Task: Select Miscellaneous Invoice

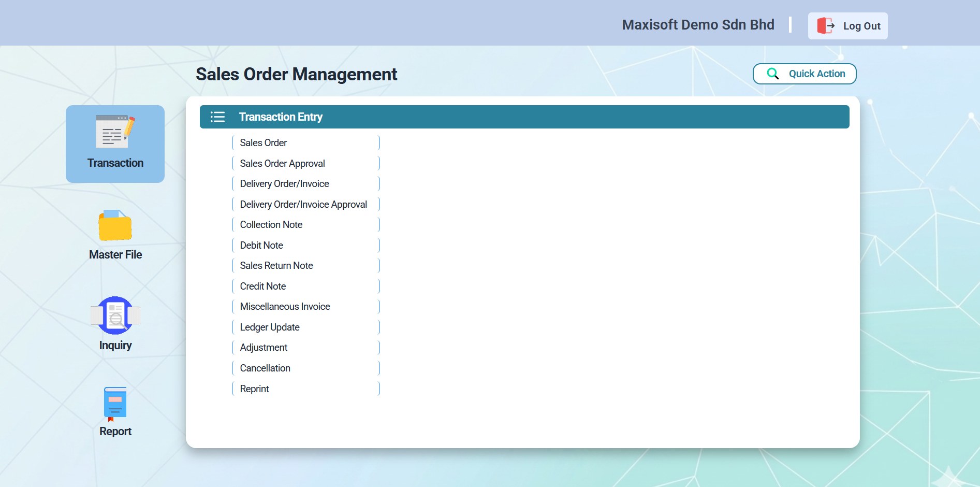Action: [x=305, y=306]
